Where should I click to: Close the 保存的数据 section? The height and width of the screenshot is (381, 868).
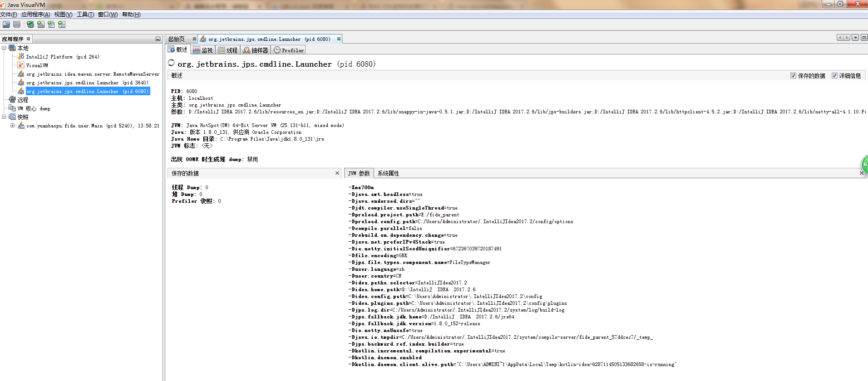tap(337, 173)
